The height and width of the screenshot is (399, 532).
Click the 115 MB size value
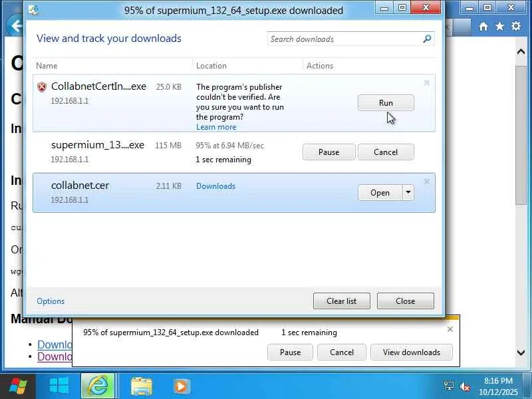coord(168,145)
